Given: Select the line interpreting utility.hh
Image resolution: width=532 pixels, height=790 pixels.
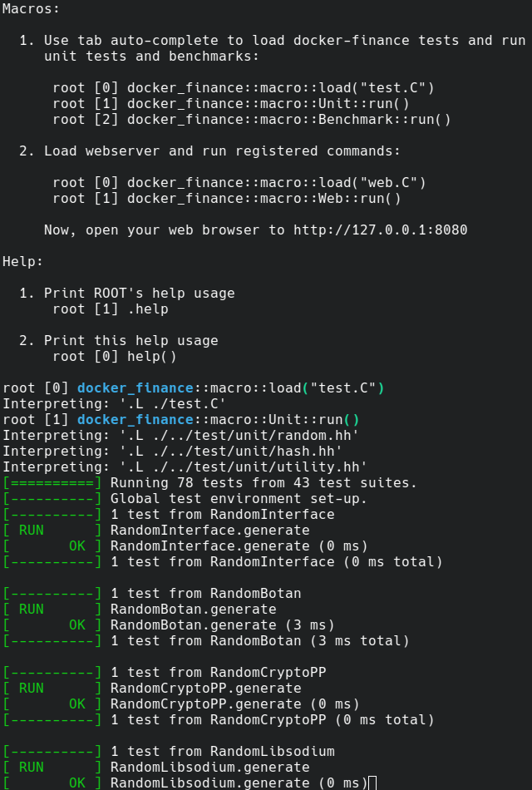Looking at the screenshot, I should tap(185, 467).
